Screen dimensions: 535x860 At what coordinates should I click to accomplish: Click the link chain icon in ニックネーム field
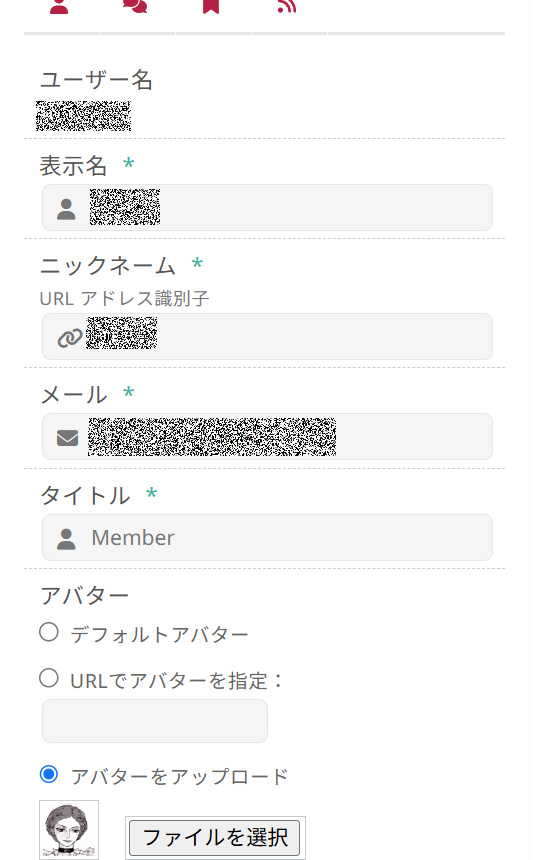click(x=70, y=338)
